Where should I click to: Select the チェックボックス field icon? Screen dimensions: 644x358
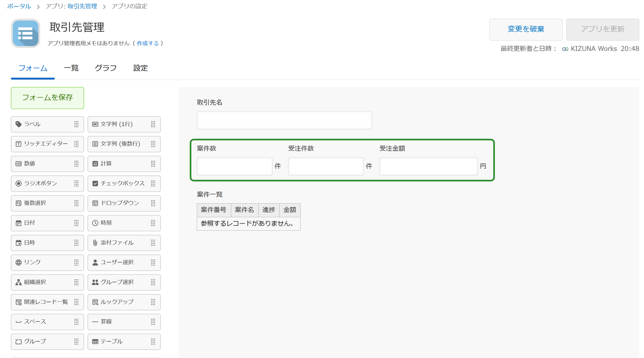(x=95, y=183)
